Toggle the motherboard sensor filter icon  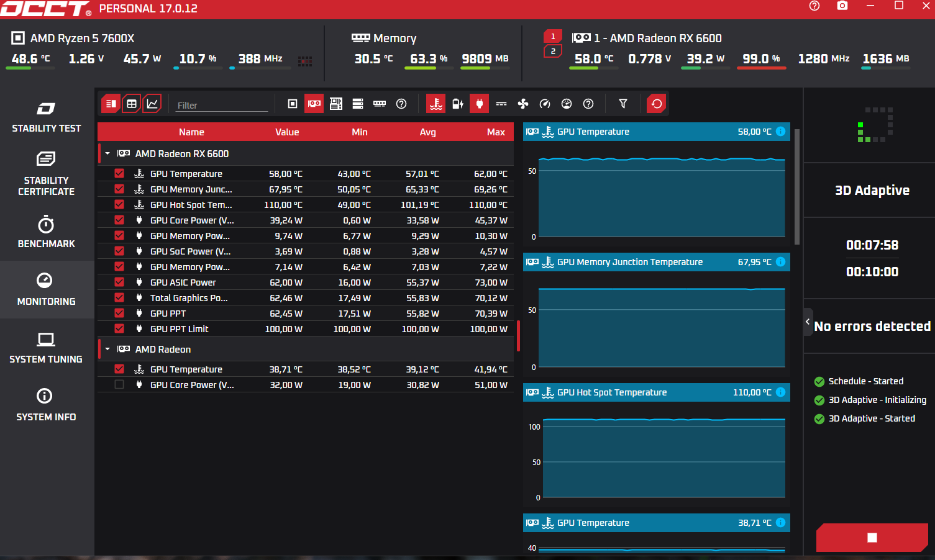pyautogui.click(x=336, y=104)
